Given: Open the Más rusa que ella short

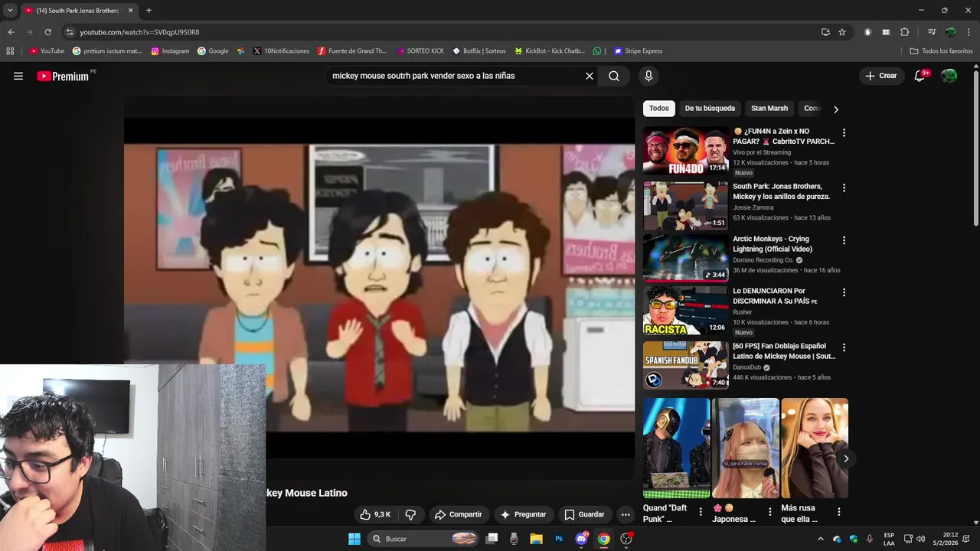Looking at the screenshot, I should click(815, 448).
